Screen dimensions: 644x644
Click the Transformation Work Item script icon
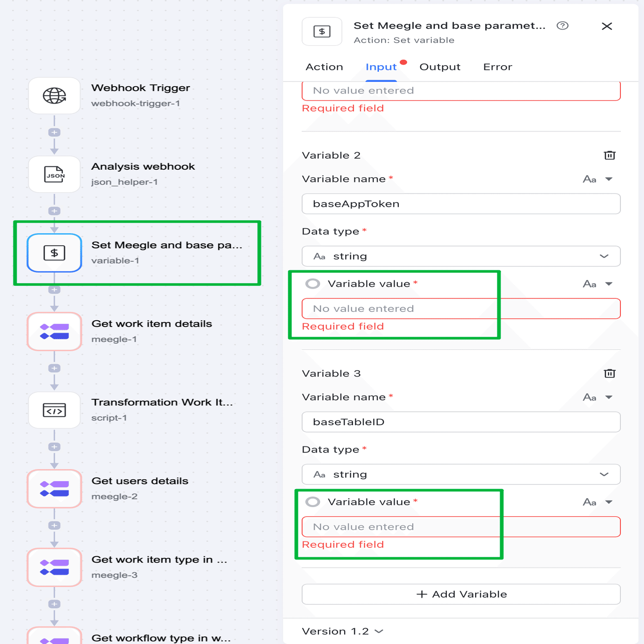point(55,410)
